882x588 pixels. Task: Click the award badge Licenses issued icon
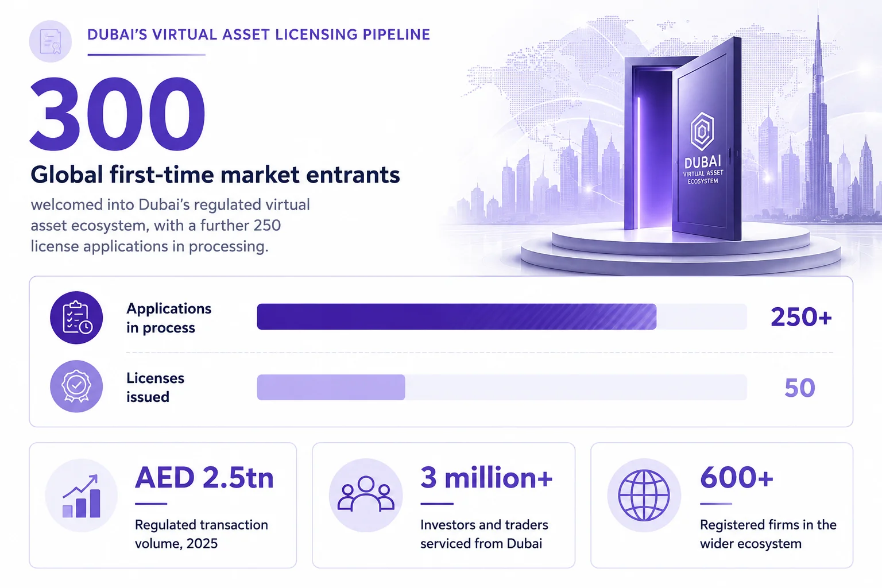pyautogui.click(x=76, y=386)
